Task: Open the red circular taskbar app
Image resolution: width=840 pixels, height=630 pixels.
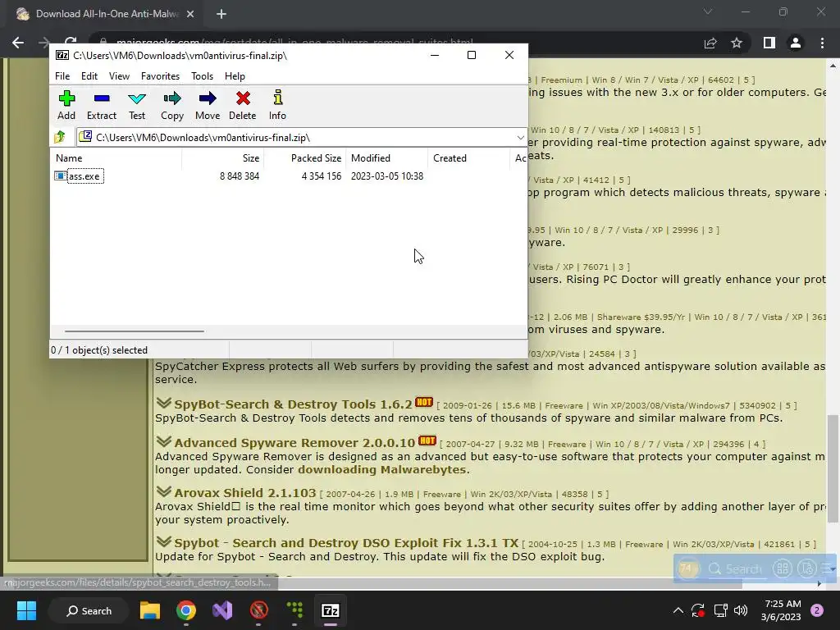Action: tap(258, 610)
